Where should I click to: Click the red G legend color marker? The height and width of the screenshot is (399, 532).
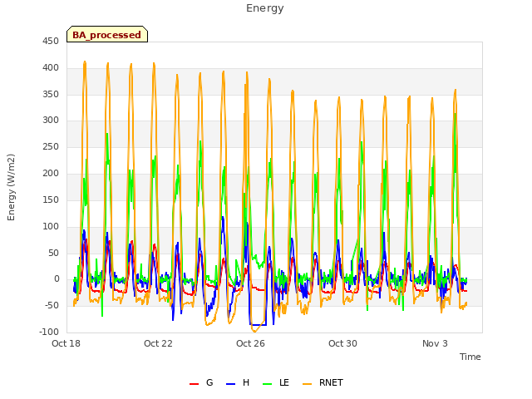pos(194,384)
